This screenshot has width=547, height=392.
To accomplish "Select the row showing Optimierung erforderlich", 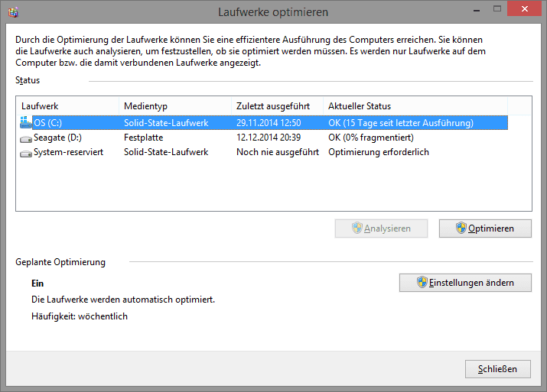I will pyautogui.click(x=263, y=152).
